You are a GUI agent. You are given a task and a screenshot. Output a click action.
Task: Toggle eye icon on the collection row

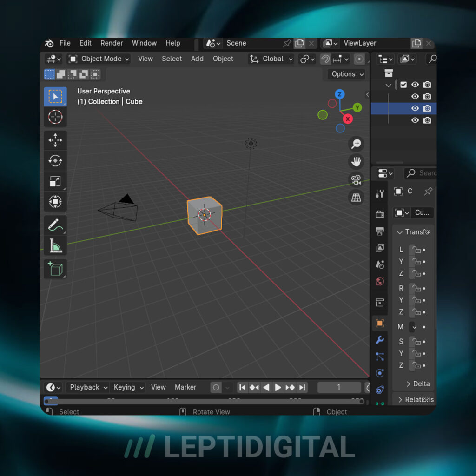pyautogui.click(x=415, y=85)
